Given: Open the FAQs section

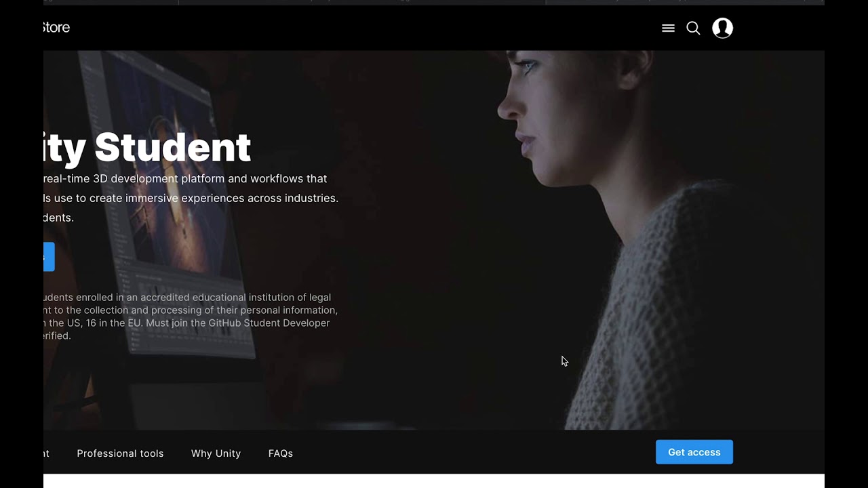Looking at the screenshot, I should tap(281, 453).
